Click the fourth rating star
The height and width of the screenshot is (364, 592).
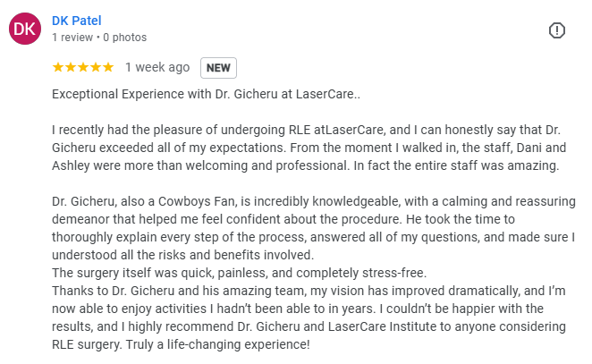(x=96, y=67)
